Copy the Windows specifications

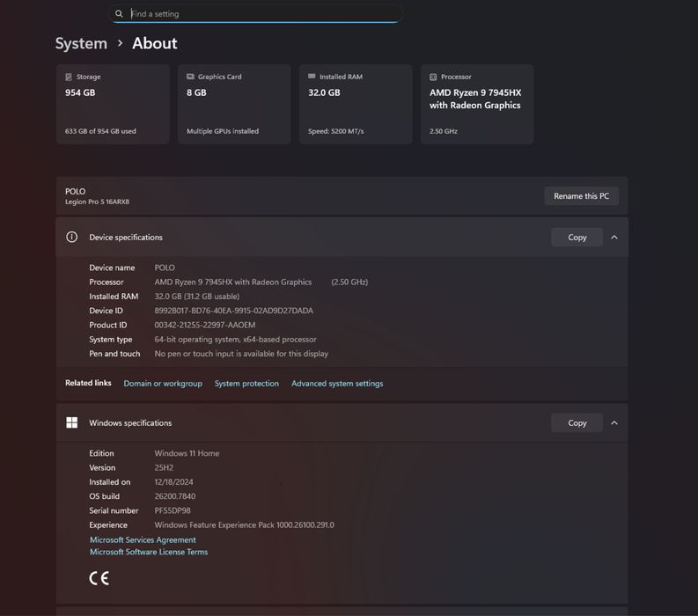tap(577, 422)
